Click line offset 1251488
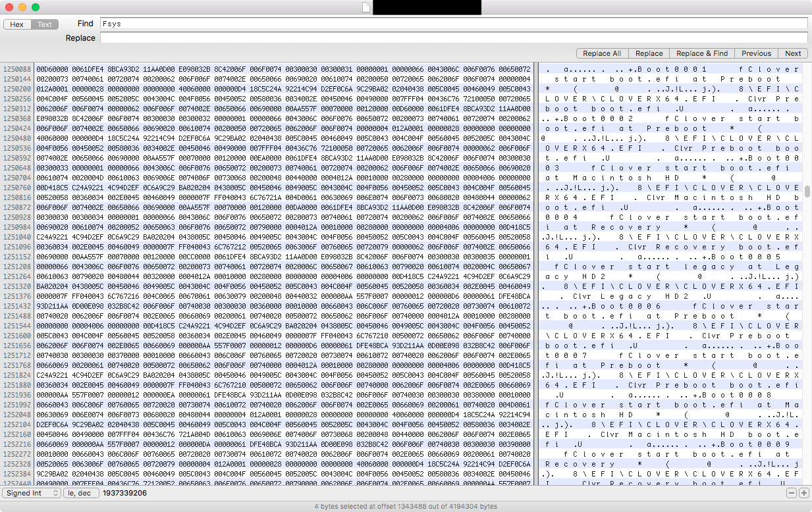The width and height of the screenshot is (812, 512). click(x=16, y=316)
